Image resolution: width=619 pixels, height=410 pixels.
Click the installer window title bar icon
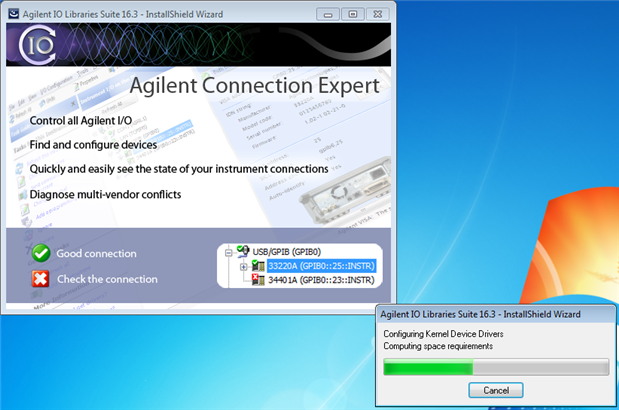tap(14, 14)
